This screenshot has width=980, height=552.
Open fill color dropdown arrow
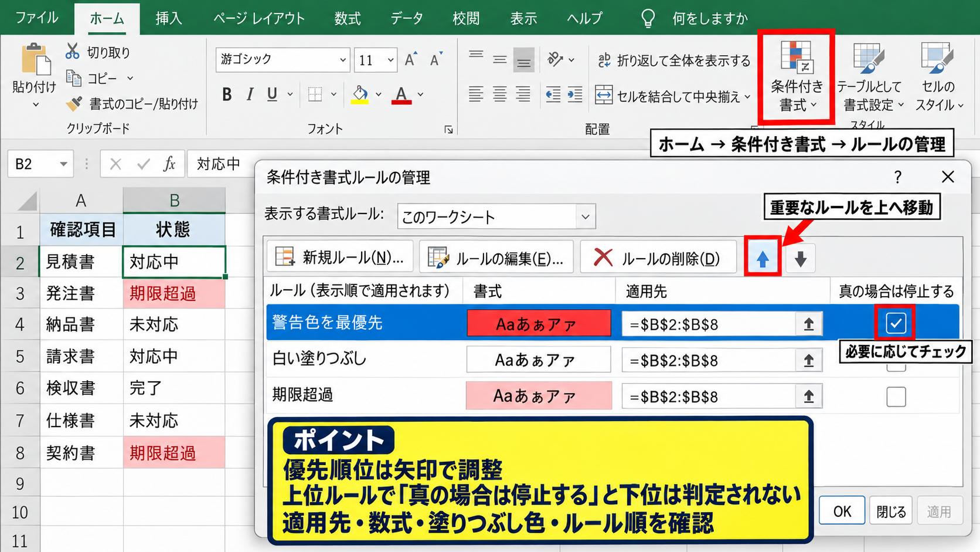point(379,94)
